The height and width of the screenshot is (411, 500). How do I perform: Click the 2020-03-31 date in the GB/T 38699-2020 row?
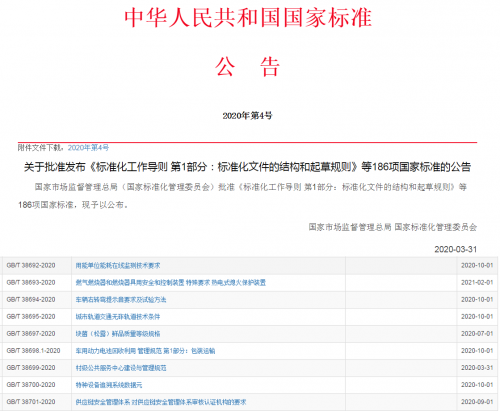click(477, 368)
